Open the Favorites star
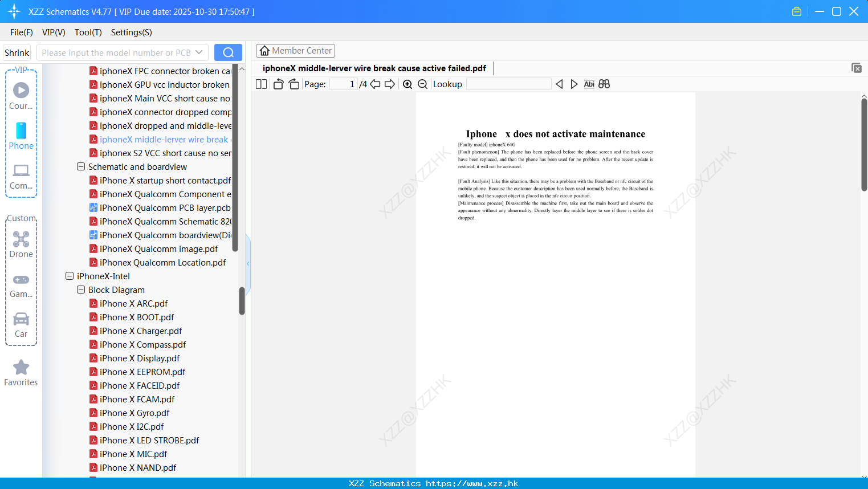Screen dimensions: 868x489 [x=21, y=373]
